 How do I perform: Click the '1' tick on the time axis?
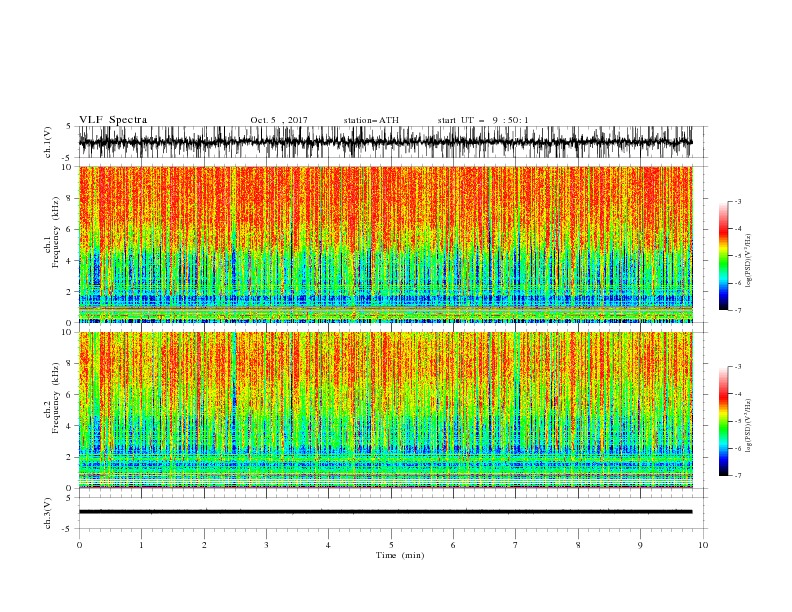(x=141, y=545)
